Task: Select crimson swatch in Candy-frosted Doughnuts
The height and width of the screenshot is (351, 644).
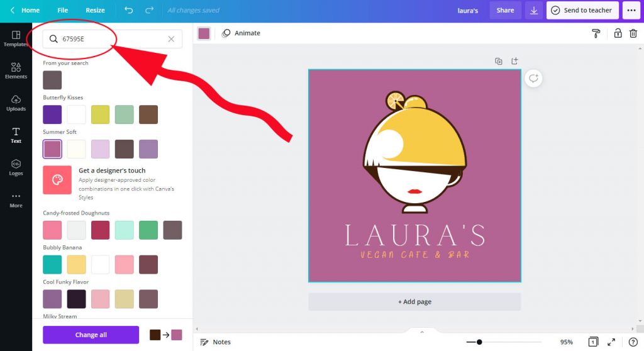Action: click(100, 230)
